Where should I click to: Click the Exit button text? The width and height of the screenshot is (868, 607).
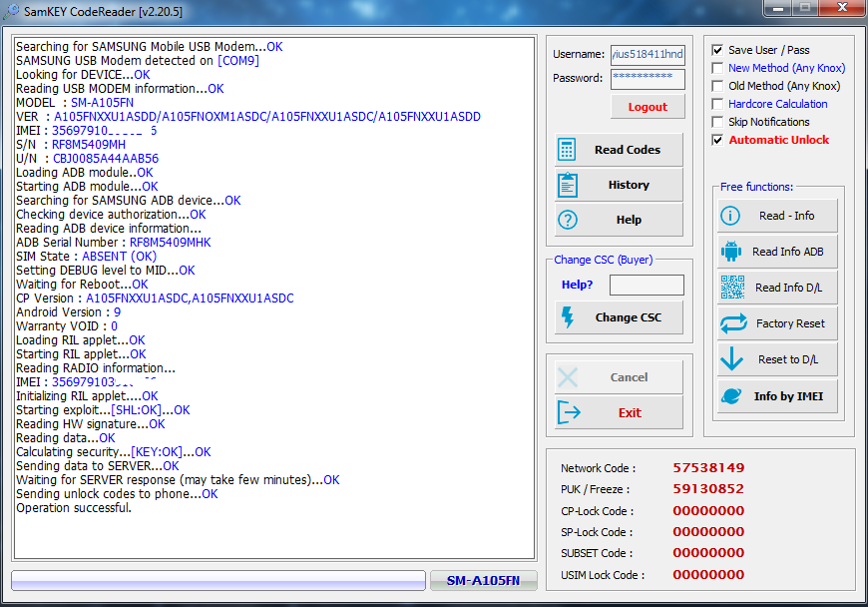(630, 412)
